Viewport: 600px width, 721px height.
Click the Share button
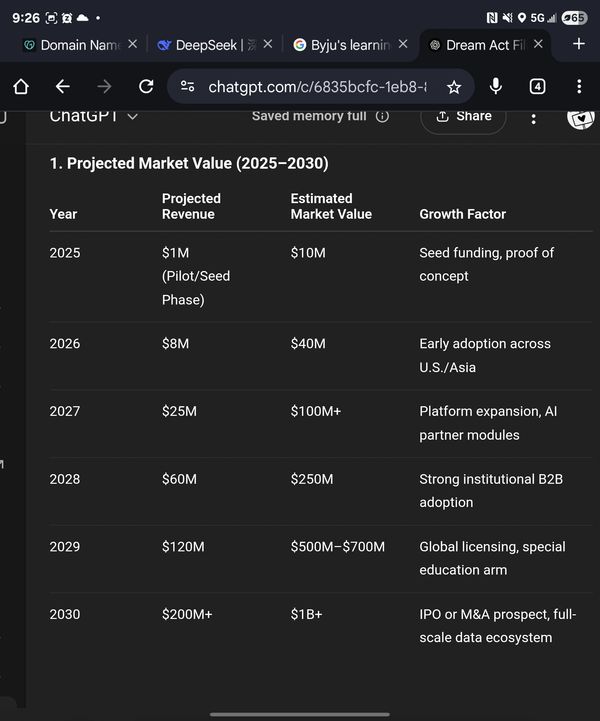click(463, 116)
